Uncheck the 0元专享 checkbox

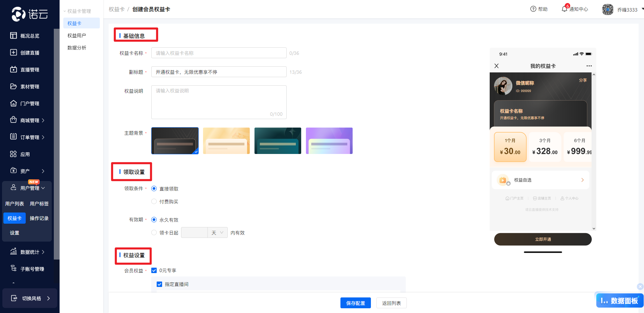tap(154, 270)
